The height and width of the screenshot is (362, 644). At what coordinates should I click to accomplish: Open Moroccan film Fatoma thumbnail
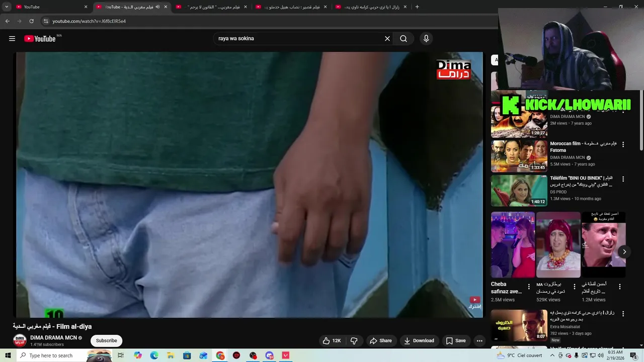tap(519, 156)
